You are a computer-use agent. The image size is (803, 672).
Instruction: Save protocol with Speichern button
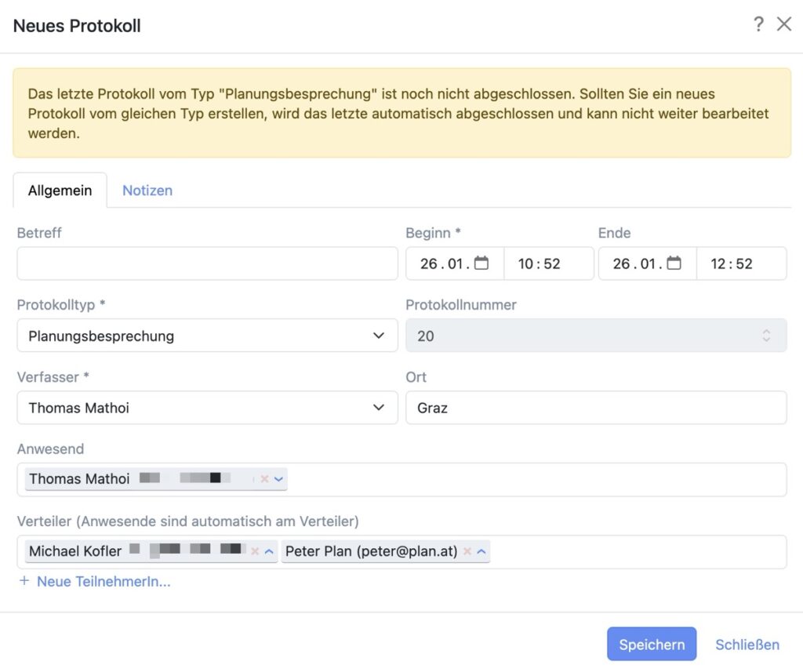point(652,645)
